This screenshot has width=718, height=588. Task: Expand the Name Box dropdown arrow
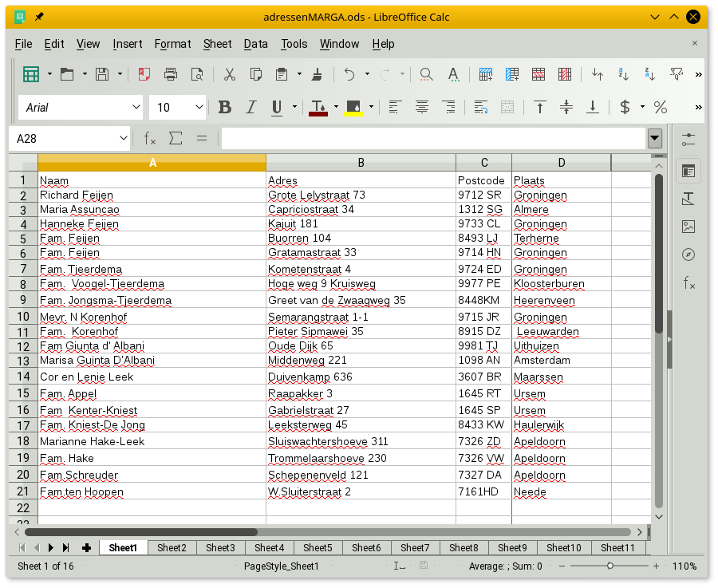click(123, 139)
